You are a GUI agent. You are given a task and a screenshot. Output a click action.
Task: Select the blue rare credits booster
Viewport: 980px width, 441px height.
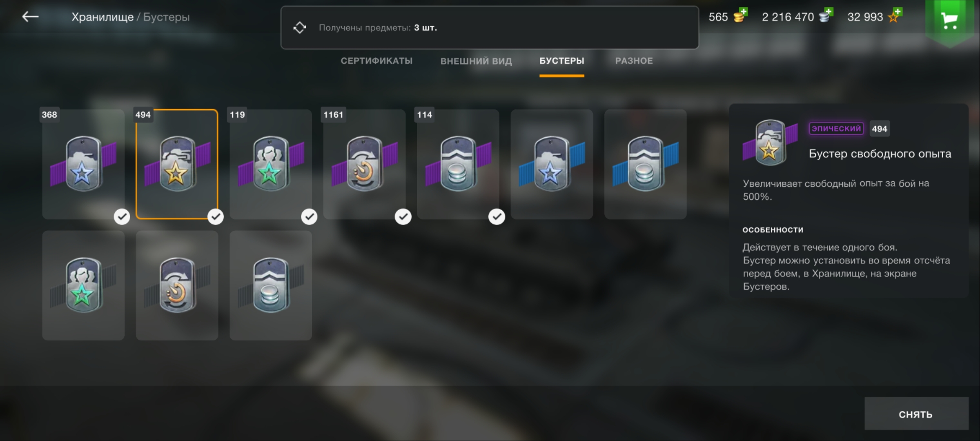(646, 164)
